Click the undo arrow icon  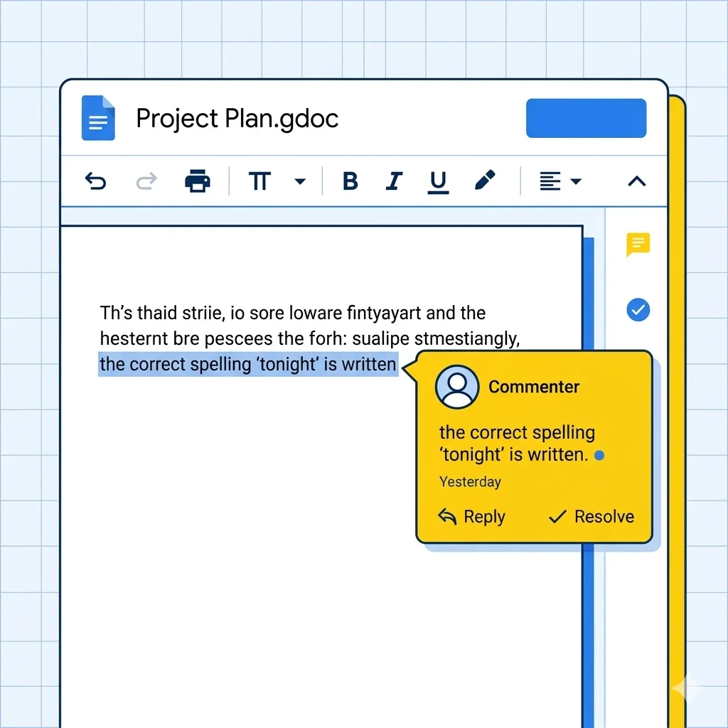[x=95, y=181]
